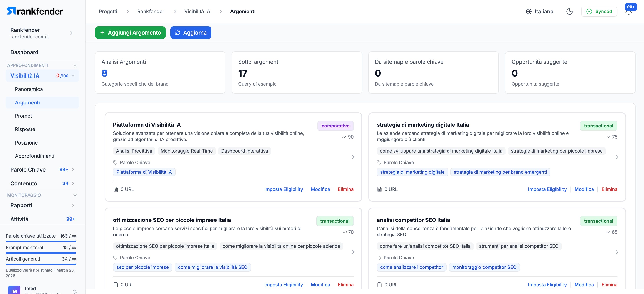
Task: Click the tag icon beside Parole Chiave
Action: click(115, 163)
